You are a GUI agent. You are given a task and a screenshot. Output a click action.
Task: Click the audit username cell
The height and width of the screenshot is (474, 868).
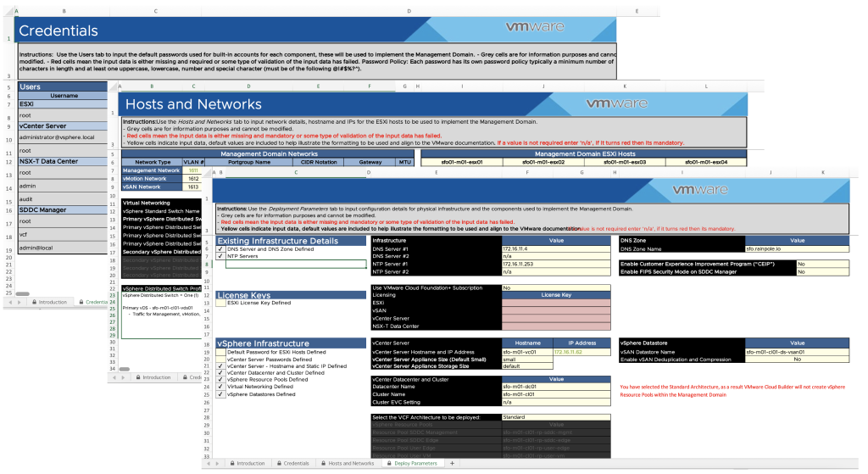coord(63,199)
